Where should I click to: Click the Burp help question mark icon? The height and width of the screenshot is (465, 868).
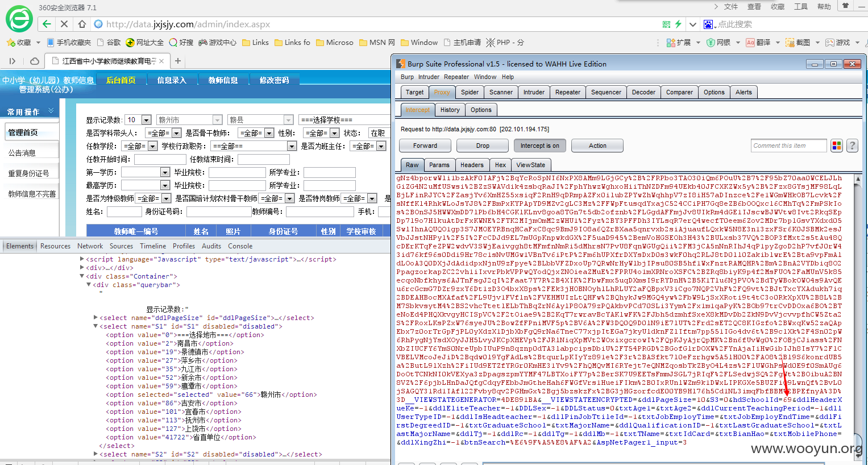[852, 146]
